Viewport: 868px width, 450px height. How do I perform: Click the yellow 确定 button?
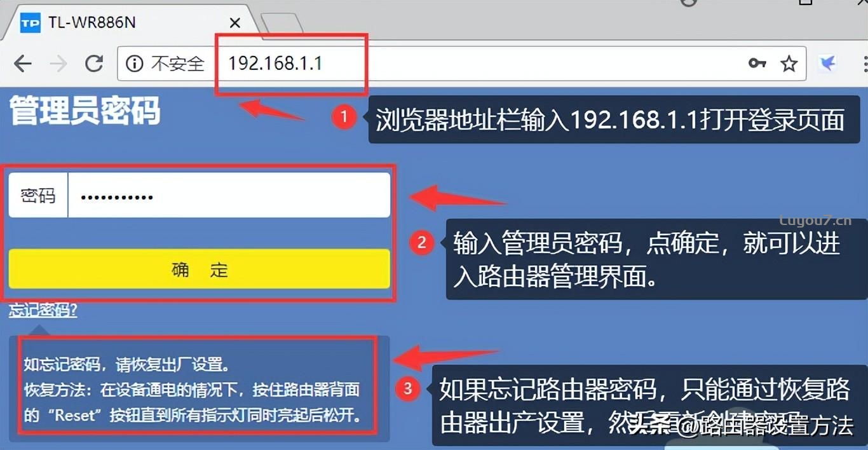pyautogui.click(x=199, y=269)
